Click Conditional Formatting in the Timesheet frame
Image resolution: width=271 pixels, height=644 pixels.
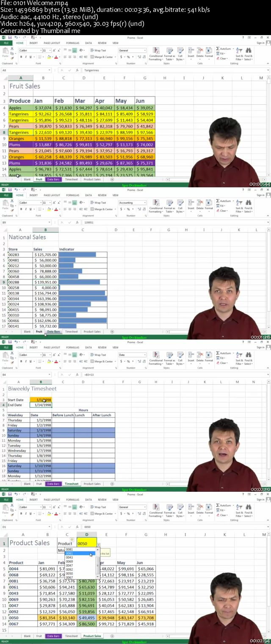tap(156, 358)
